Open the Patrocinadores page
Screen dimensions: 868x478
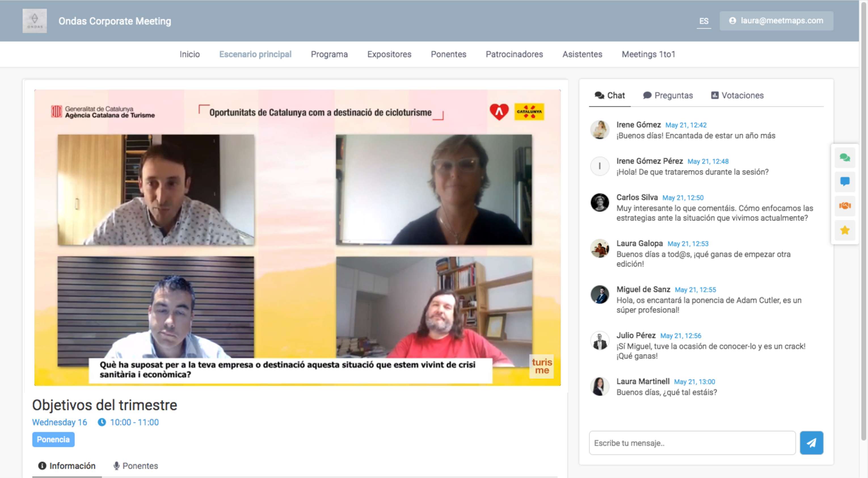[x=514, y=54]
